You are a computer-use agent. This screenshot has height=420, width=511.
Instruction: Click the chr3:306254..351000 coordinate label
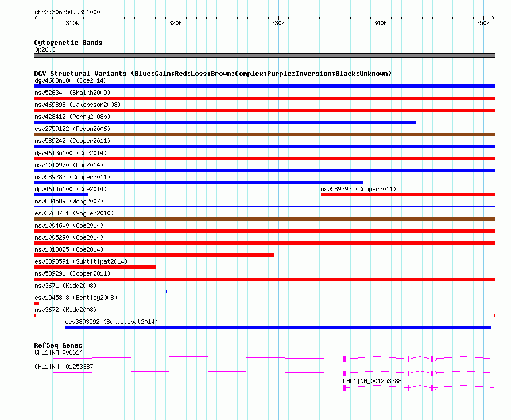(x=67, y=12)
